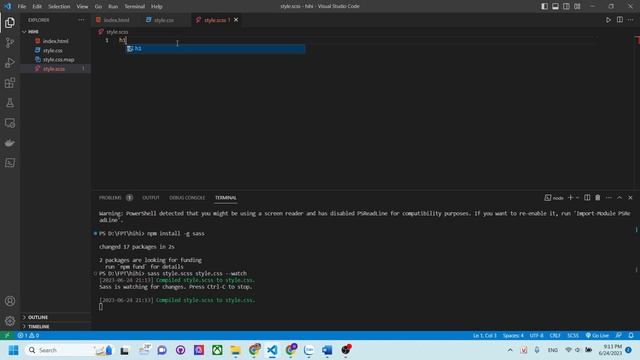The width and height of the screenshot is (640, 360).
Task: Maximize the panel size with chevron
Action: 620,198
